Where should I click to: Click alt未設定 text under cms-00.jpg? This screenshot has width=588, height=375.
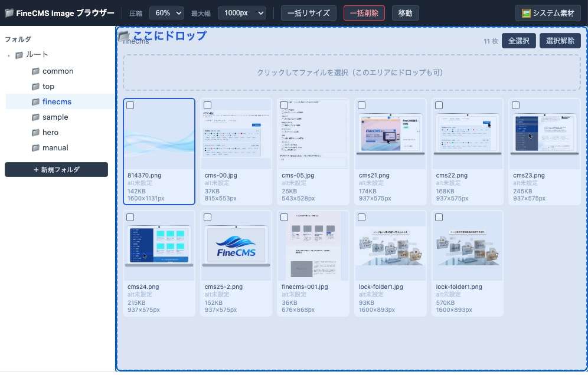tap(217, 183)
